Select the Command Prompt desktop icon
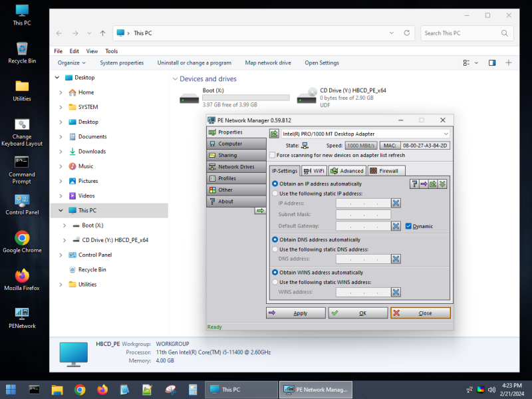This screenshot has height=399, width=532. tap(22, 170)
